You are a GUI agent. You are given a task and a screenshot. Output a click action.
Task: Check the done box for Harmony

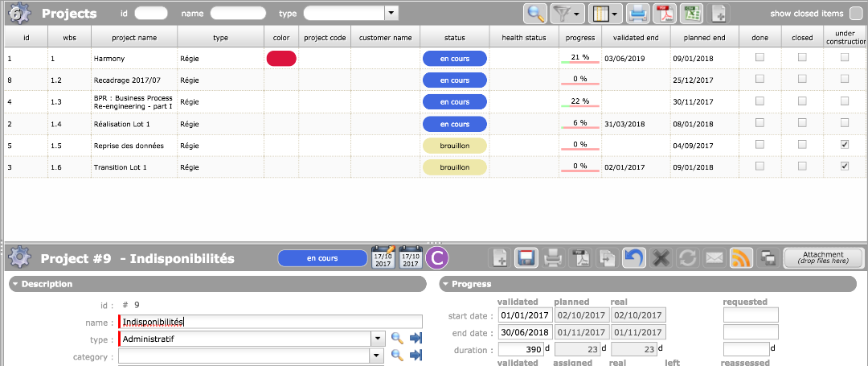click(759, 58)
